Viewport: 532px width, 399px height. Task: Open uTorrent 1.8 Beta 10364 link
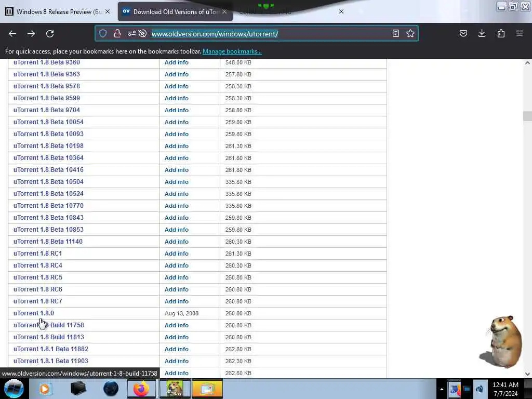tap(48, 158)
